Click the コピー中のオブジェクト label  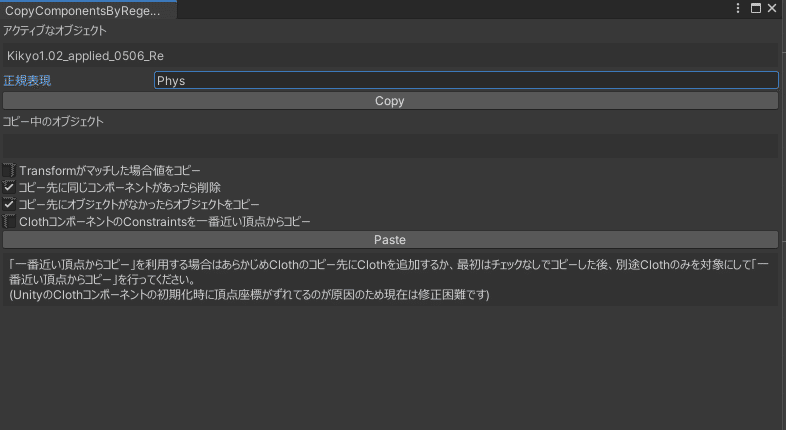tap(53, 121)
